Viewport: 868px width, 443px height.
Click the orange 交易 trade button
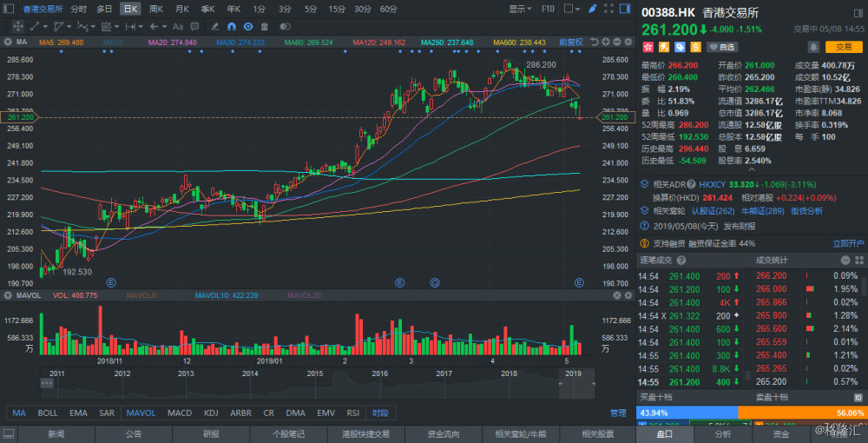tap(844, 47)
